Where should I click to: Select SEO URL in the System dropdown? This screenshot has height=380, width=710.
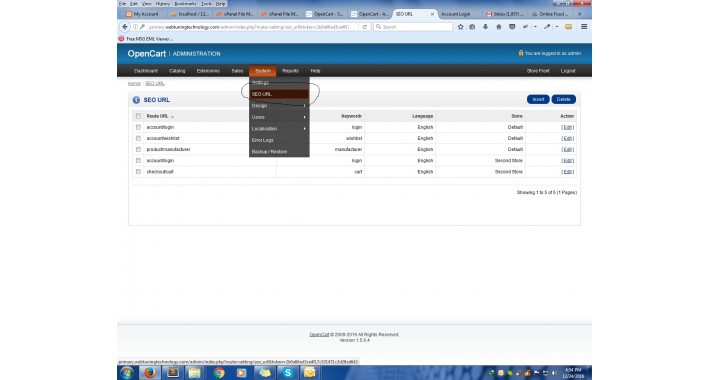[x=279, y=94]
